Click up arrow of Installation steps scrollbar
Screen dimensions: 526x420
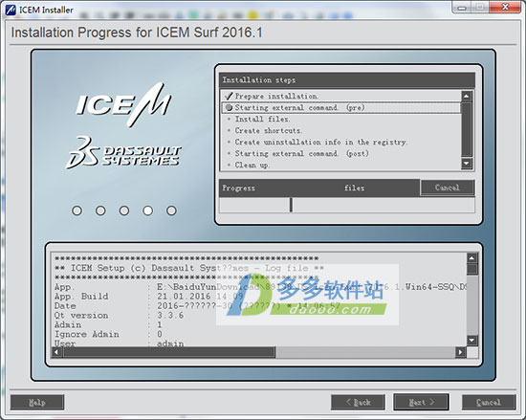click(x=467, y=97)
